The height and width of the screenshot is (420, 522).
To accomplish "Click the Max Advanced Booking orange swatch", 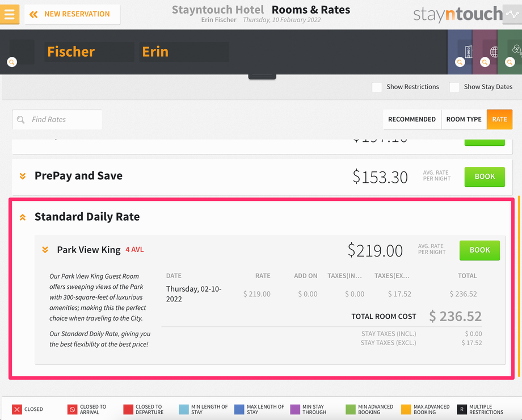I will tap(406, 409).
